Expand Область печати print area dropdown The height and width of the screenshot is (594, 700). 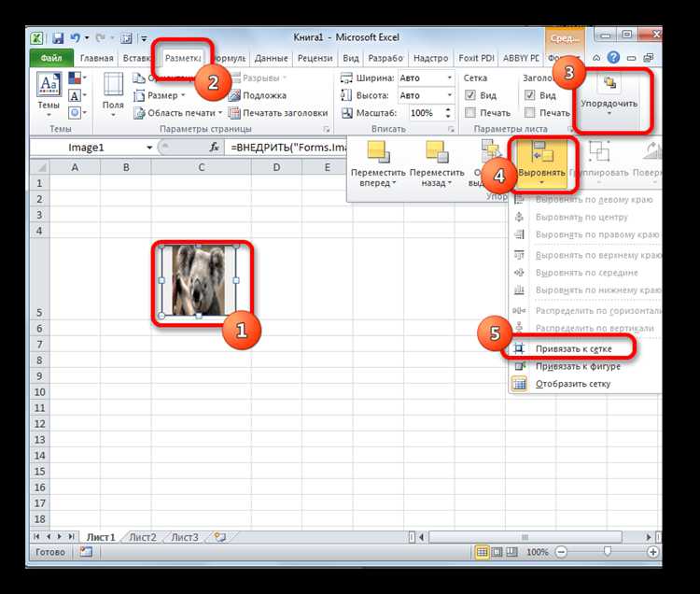point(220,113)
